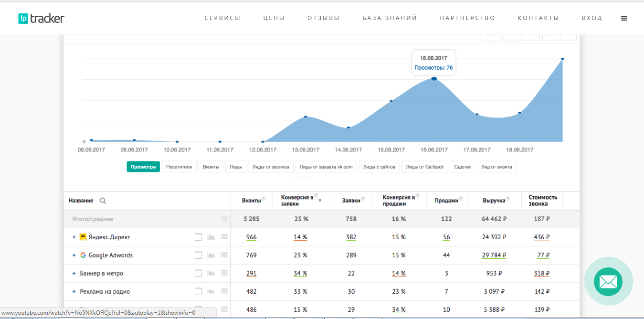Tick the Google Adwords checkbox

point(198,255)
